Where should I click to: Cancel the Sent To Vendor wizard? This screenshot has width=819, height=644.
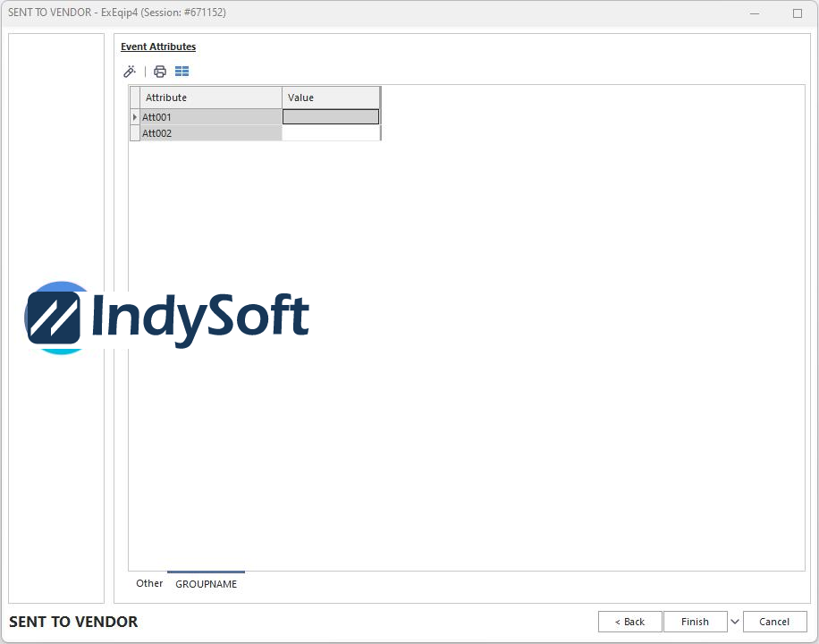click(x=774, y=622)
